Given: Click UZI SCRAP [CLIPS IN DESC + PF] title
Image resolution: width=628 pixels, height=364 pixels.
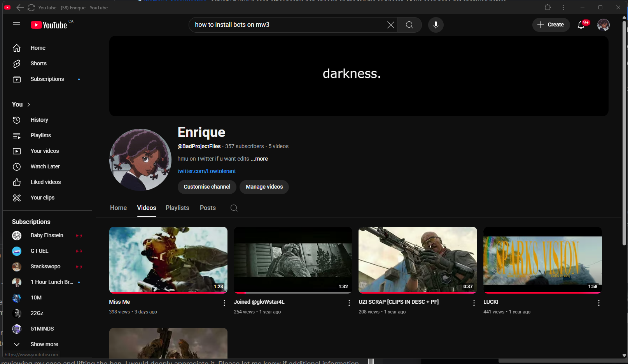Looking at the screenshot, I should (x=399, y=302).
